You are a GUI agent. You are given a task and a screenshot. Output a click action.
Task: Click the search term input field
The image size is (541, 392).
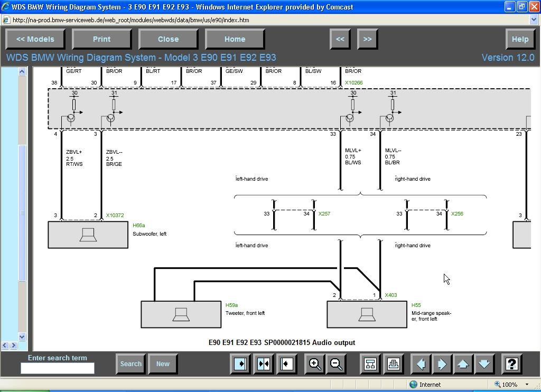coord(57,368)
